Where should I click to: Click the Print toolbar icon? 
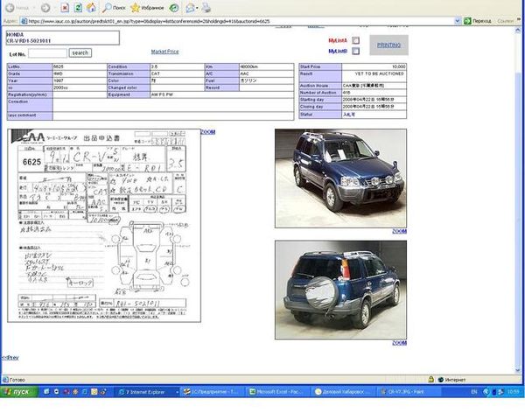(x=206, y=8)
